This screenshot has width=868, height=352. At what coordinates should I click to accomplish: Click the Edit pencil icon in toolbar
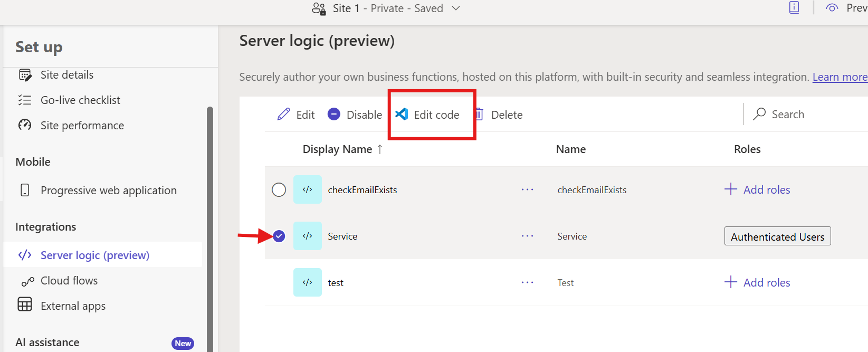point(283,115)
